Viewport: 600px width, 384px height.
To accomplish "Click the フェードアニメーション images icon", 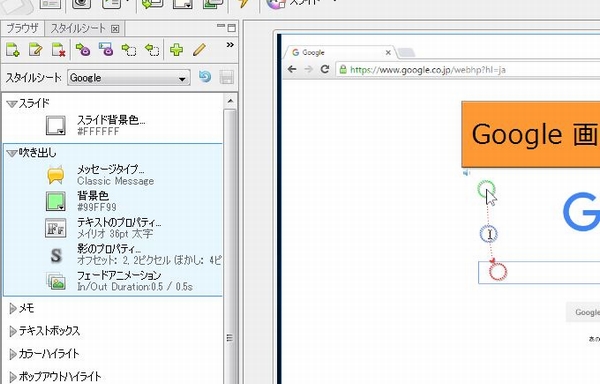I will (x=56, y=281).
